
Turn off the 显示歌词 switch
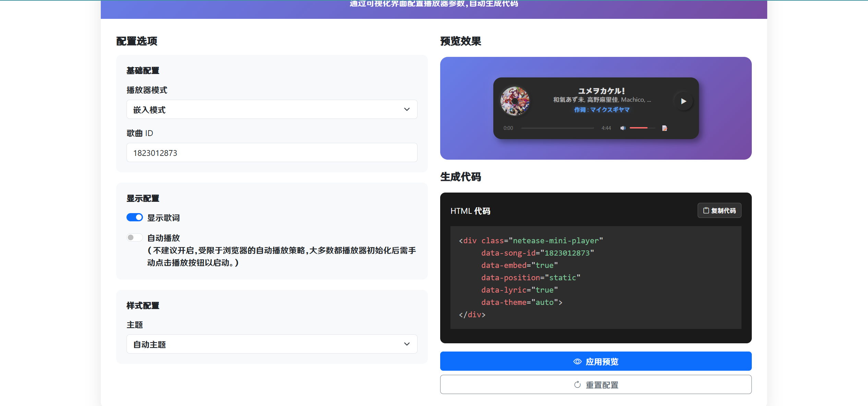[x=135, y=217]
